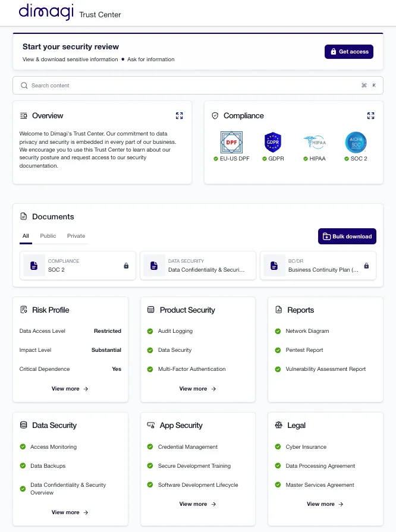Click the Reports header icon
This screenshot has width=396, height=532.
[279, 310]
